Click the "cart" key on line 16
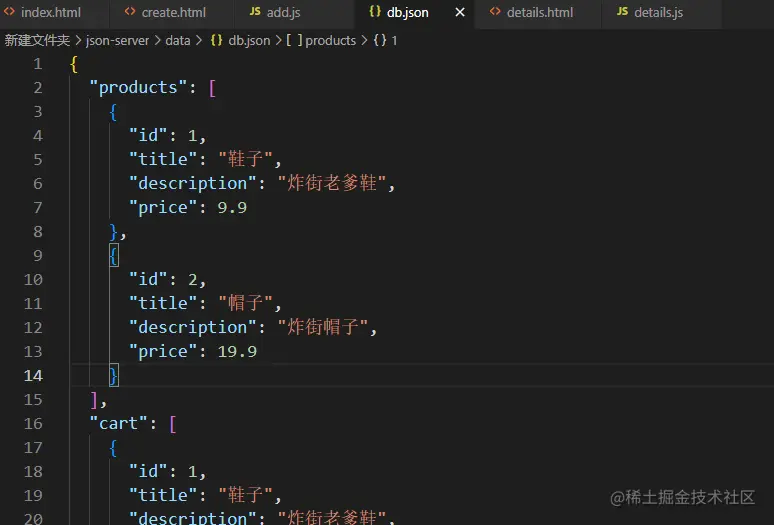 coord(118,424)
